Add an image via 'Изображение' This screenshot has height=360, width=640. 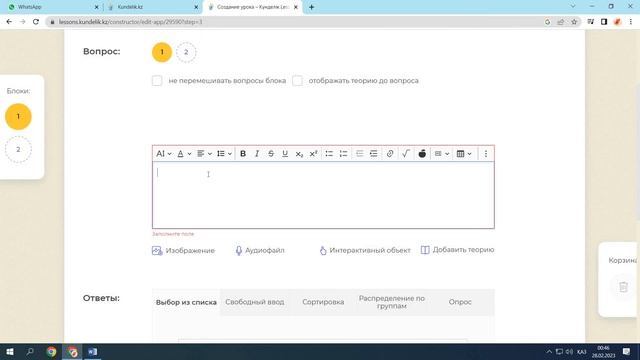tap(183, 251)
